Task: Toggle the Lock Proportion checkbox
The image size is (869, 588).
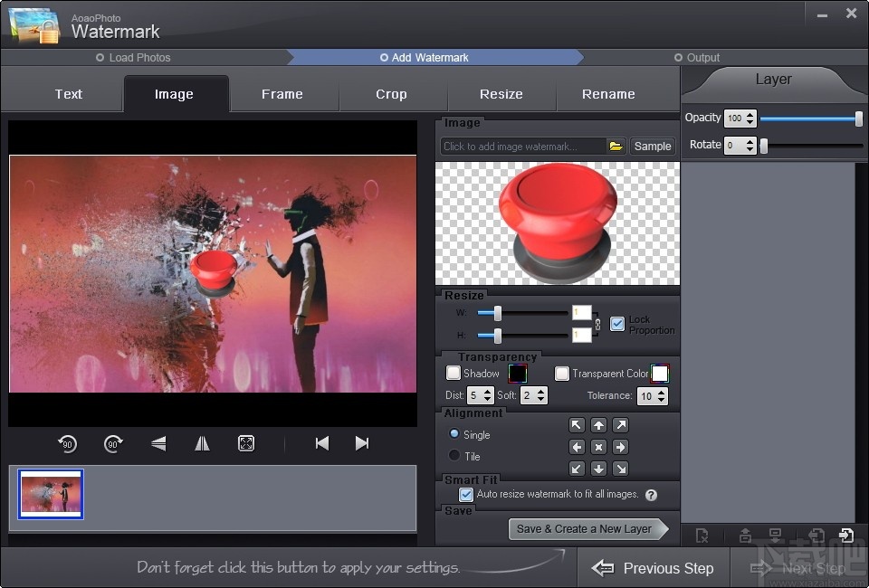Action: pos(617,324)
